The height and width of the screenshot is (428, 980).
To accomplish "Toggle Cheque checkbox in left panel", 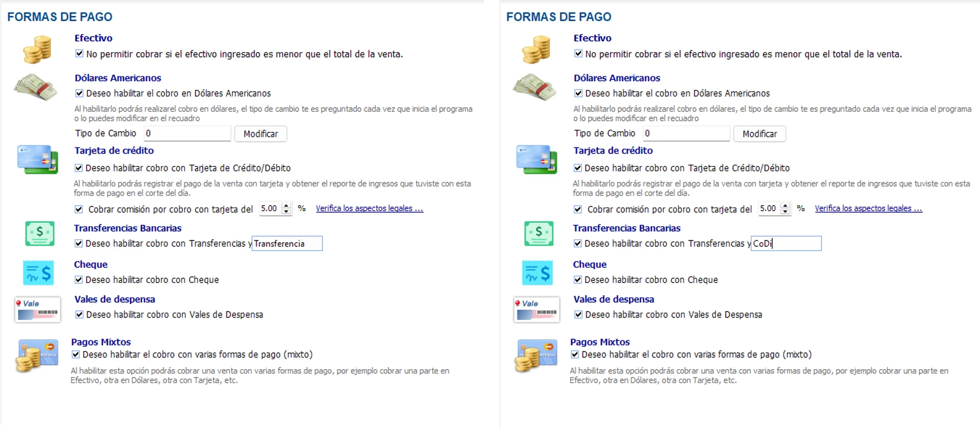I will pyautogui.click(x=79, y=280).
